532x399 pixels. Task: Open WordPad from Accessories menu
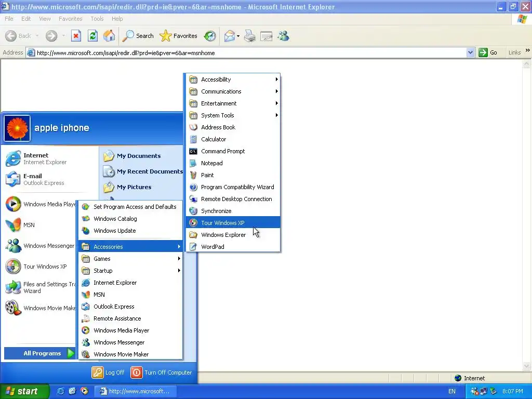click(x=233, y=247)
